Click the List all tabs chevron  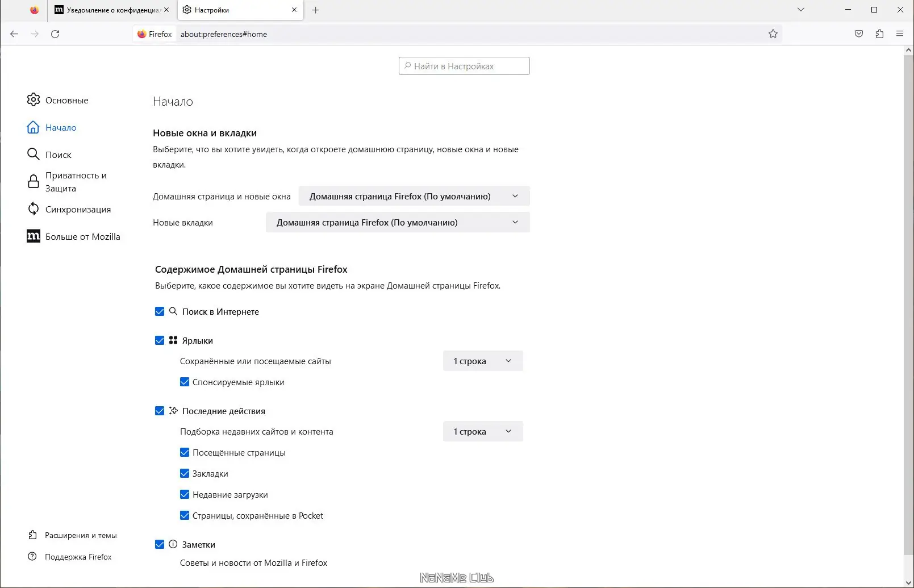coord(801,10)
